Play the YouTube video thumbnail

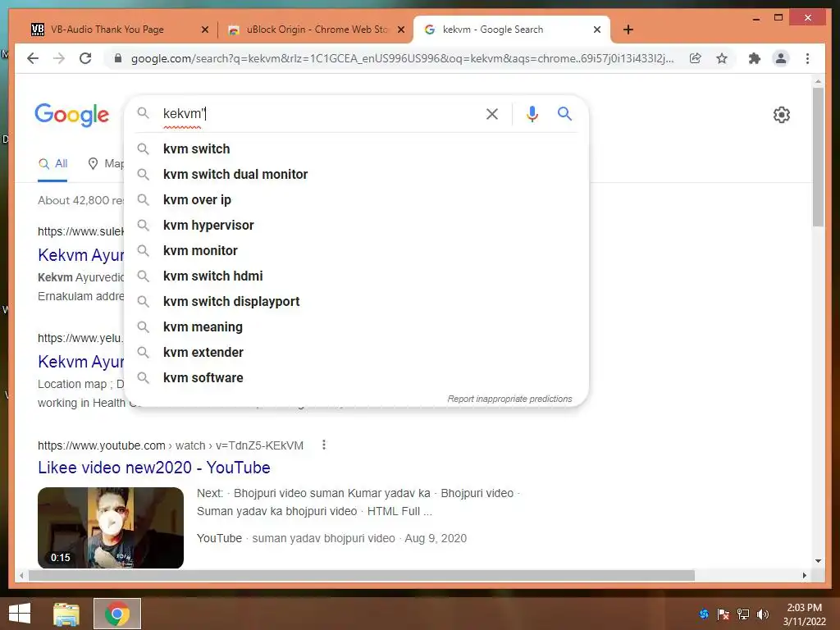click(x=111, y=527)
